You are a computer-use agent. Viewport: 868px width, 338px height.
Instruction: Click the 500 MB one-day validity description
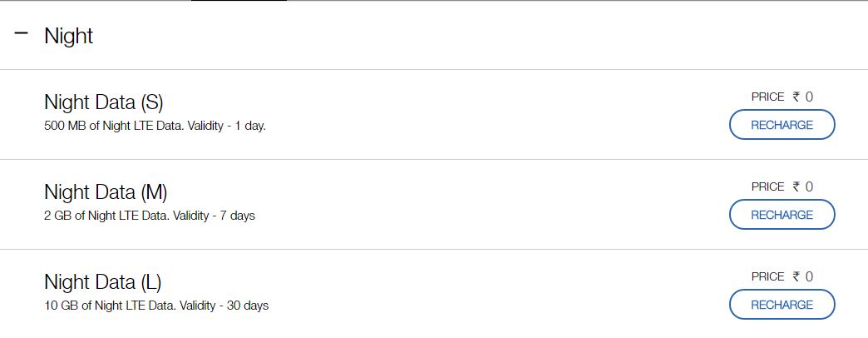155,126
